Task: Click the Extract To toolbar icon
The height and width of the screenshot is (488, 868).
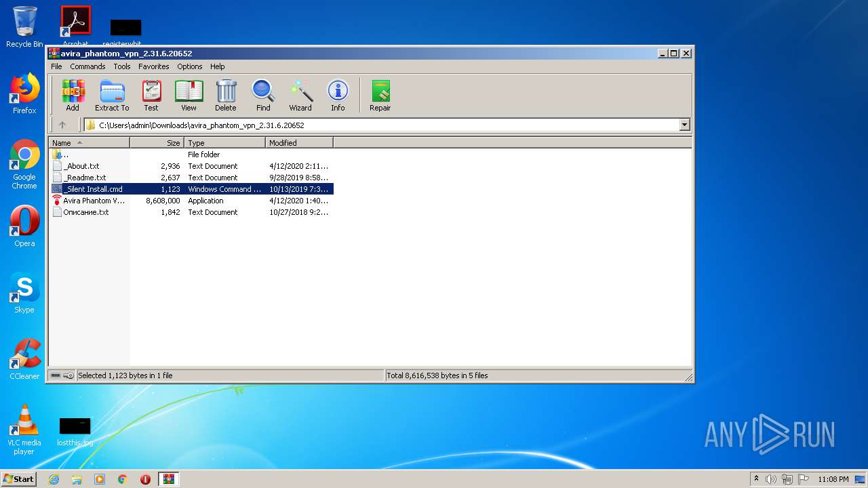Action: click(112, 96)
